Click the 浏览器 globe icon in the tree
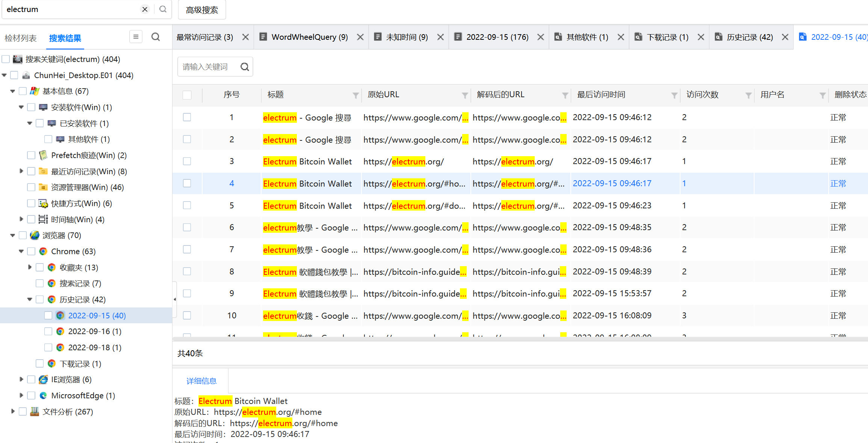 [35, 235]
